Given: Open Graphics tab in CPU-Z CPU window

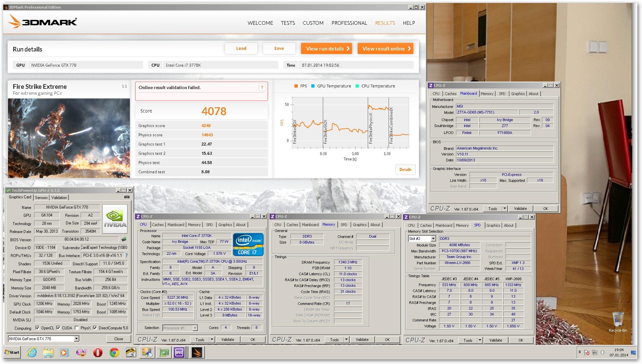Looking at the screenshot, I should click(225, 225).
